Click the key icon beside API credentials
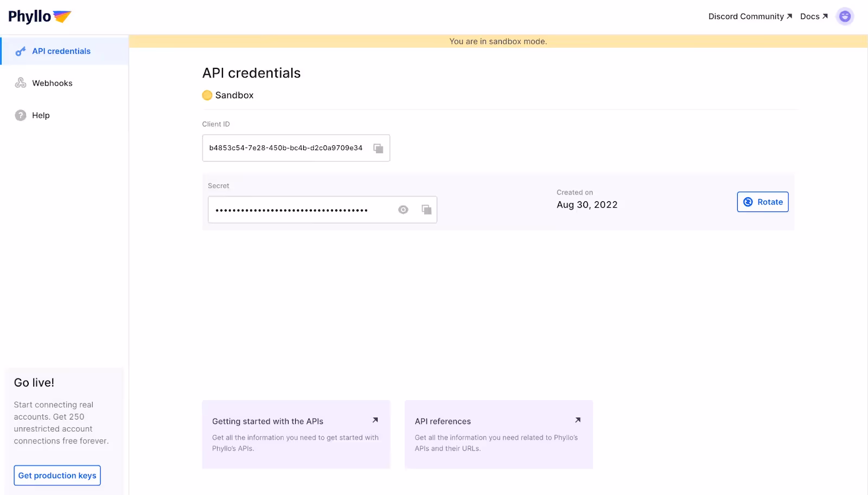868x495 pixels. point(21,51)
